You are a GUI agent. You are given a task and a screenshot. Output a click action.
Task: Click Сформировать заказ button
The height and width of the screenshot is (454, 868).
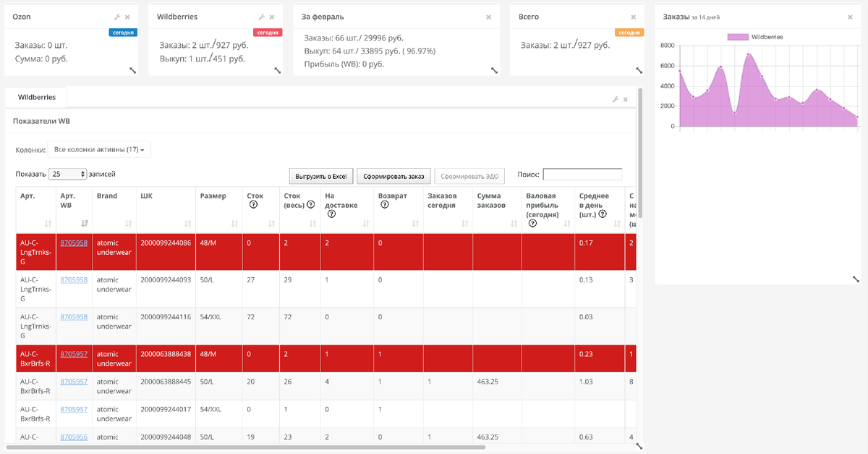(x=394, y=176)
